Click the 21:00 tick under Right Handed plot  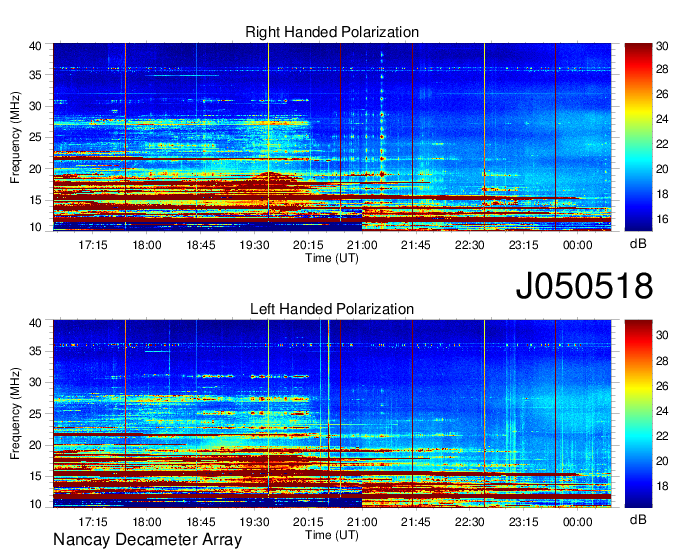(x=362, y=245)
